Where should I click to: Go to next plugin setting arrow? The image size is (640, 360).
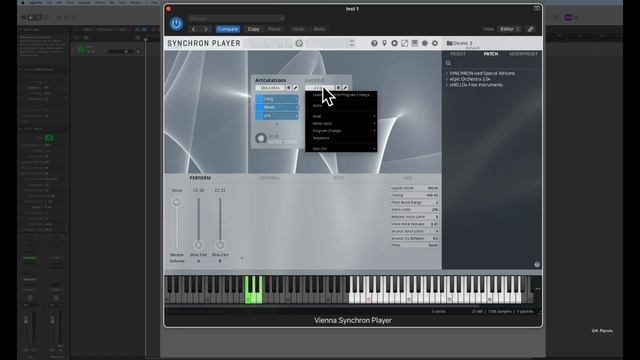click(x=206, y=29)
